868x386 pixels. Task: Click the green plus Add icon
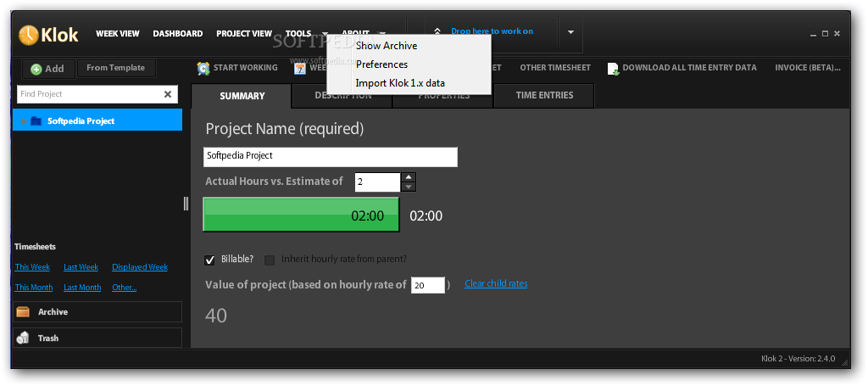coord(36,70)
